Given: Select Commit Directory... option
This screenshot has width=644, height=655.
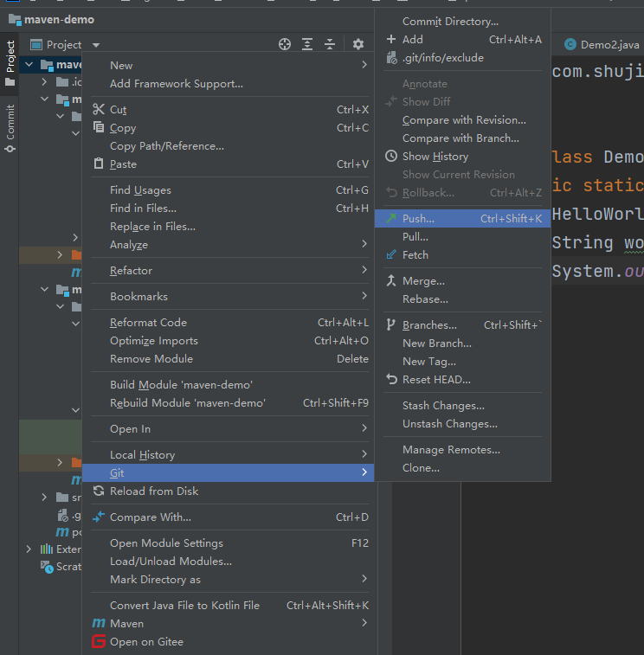Looking at the screenshot, I should tap(462, 22).
